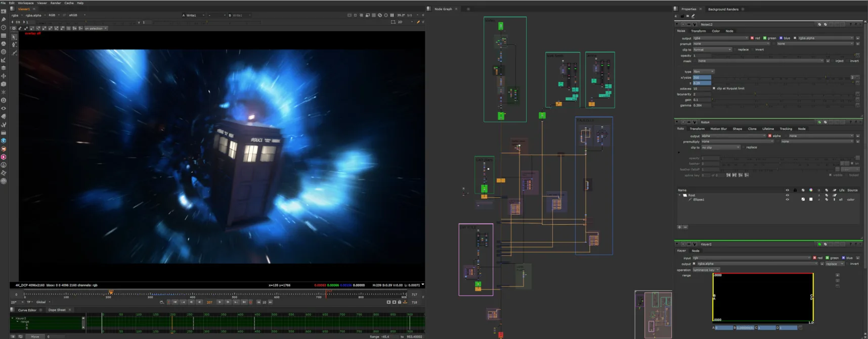
Task: Collapse the Root item in Roto list
Action: tap(680, 195)
